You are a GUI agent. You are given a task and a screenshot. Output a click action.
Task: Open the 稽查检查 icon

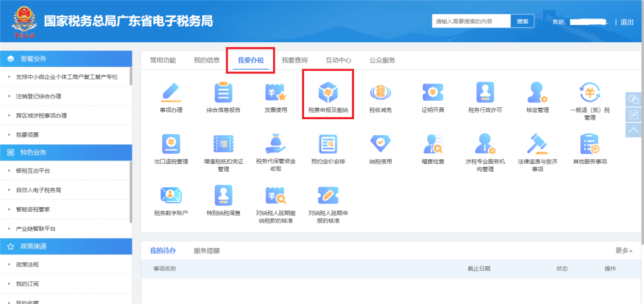pyautogui.click(x=433, y=144)
